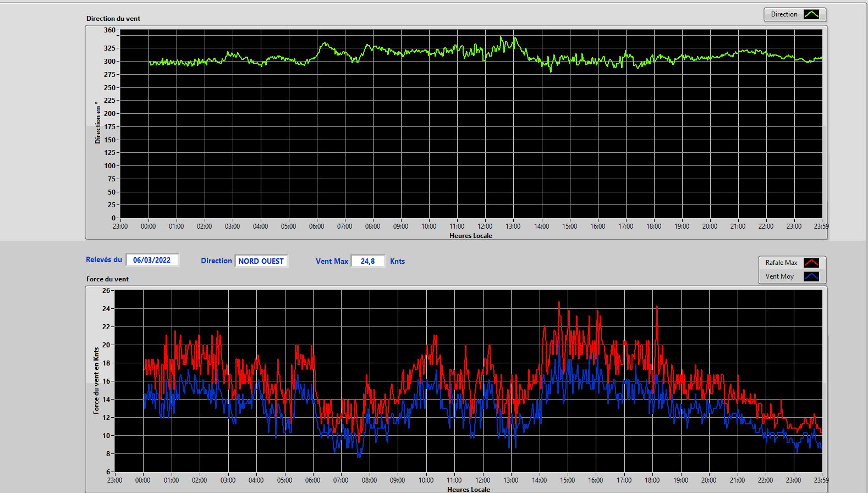The width and height of the screenshot is (868, 493).
Task: Click the 'Vent Max' label
Action: click(332, 261)
